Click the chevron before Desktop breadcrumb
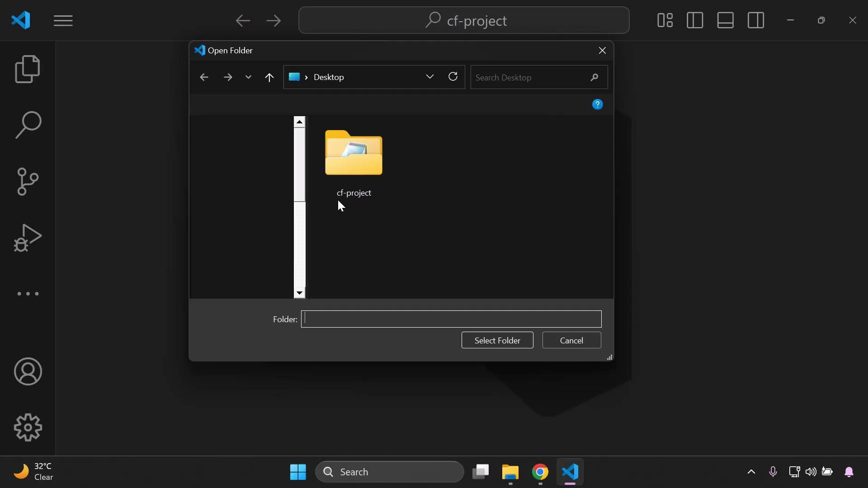868x488 pixels. tap(306, 77)
